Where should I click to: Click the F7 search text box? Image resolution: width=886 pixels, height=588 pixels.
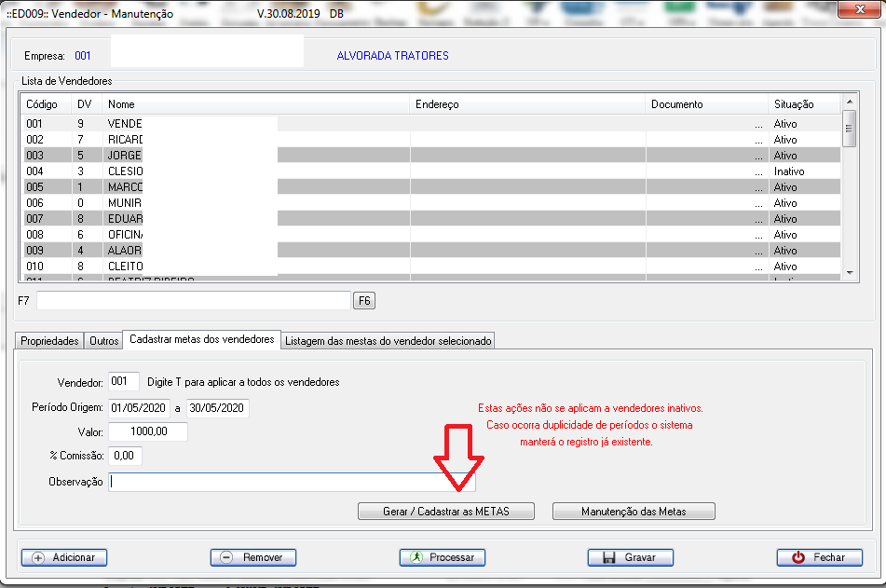point(194,300)
